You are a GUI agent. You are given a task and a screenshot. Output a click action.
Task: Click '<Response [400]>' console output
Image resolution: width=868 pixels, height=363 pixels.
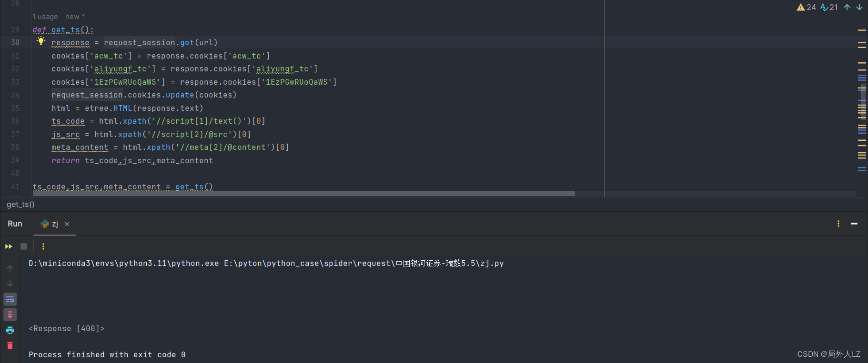(66, 329)
